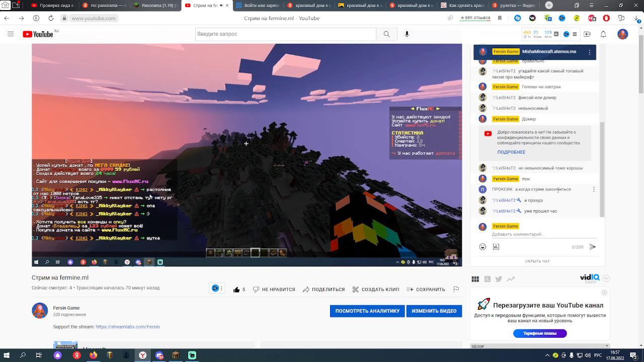Screen dimensions: 644x362
Task: Like the stream with the thumbs-up icon
Action: click(236, 290)
